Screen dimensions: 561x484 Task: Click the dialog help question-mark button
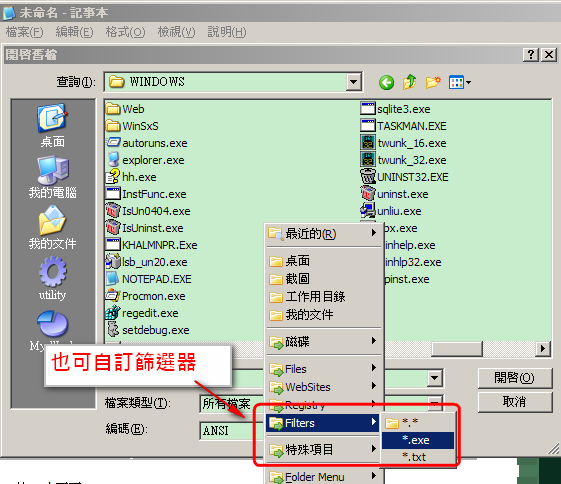pos(531,55)
